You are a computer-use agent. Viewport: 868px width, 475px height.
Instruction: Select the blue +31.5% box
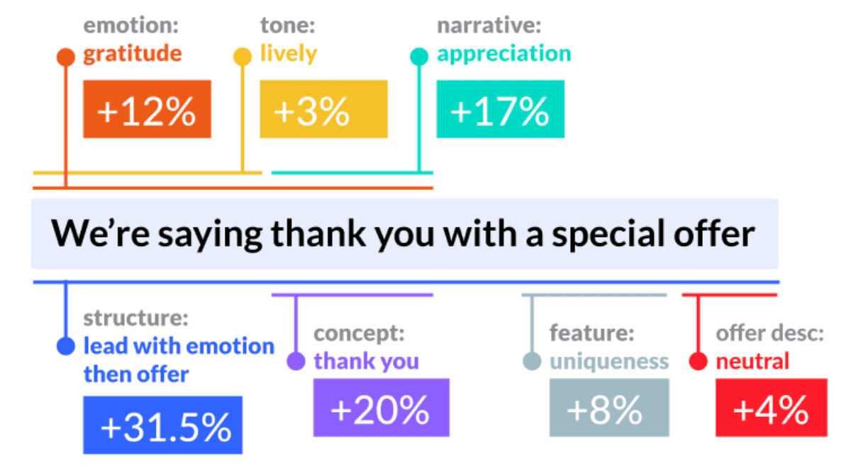point(162,425)
